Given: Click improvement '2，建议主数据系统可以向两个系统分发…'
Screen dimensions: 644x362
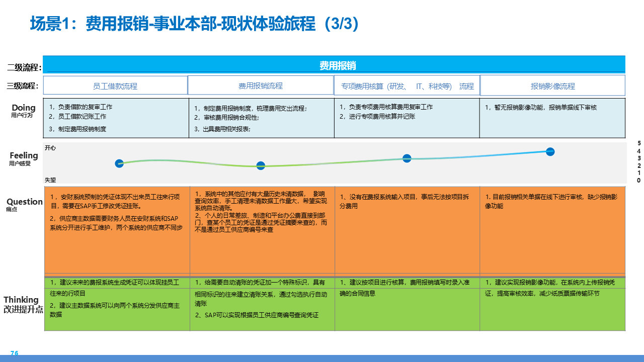Looking at the screenshot, I should 114,310.
